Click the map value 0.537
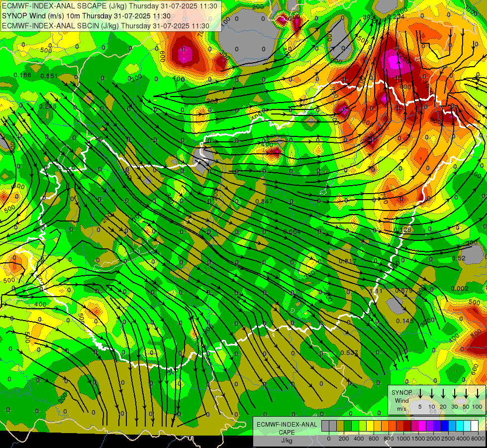487x448 pixels. [349, 353]
